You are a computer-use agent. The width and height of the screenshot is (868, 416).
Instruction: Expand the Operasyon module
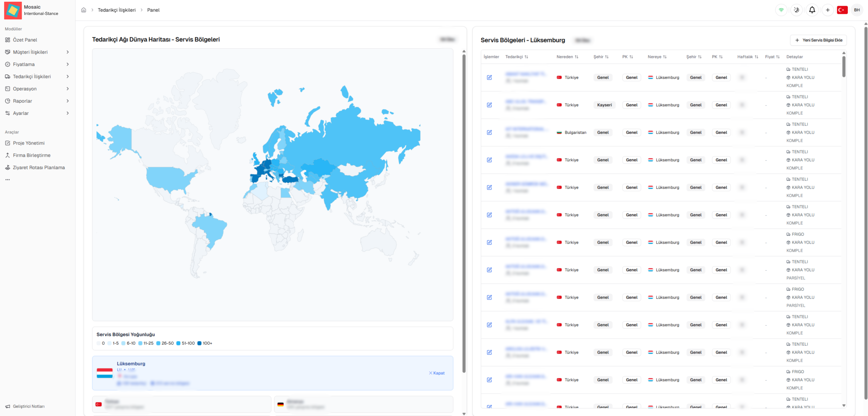(37, 89)
